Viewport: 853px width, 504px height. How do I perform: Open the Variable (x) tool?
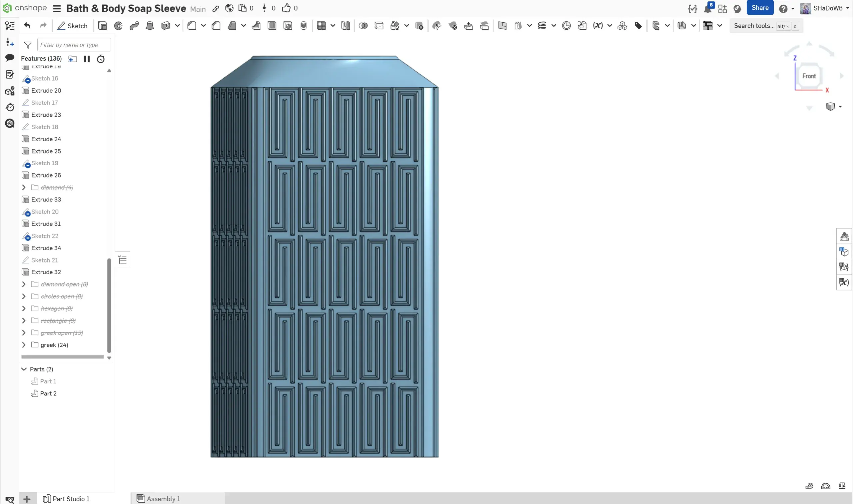click(x=598, y=25)
